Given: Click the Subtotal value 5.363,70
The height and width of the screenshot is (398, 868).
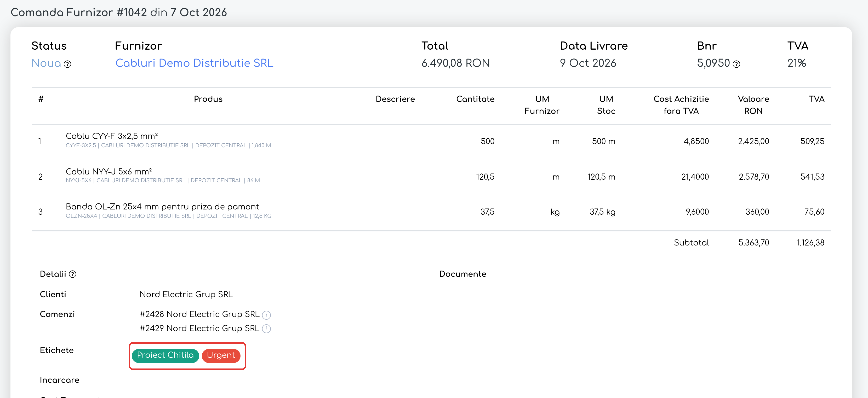Looking at the screenshot, I should pyautogui.click(x=753, y=243).
